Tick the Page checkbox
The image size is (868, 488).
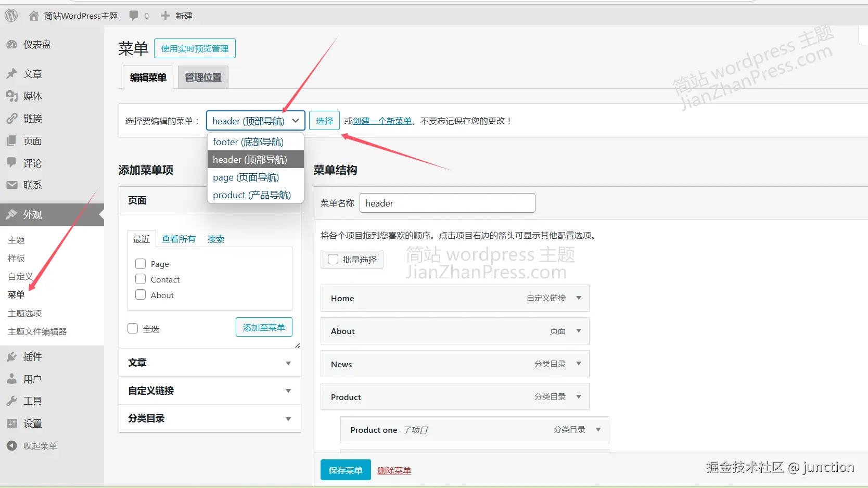point(141,264)
